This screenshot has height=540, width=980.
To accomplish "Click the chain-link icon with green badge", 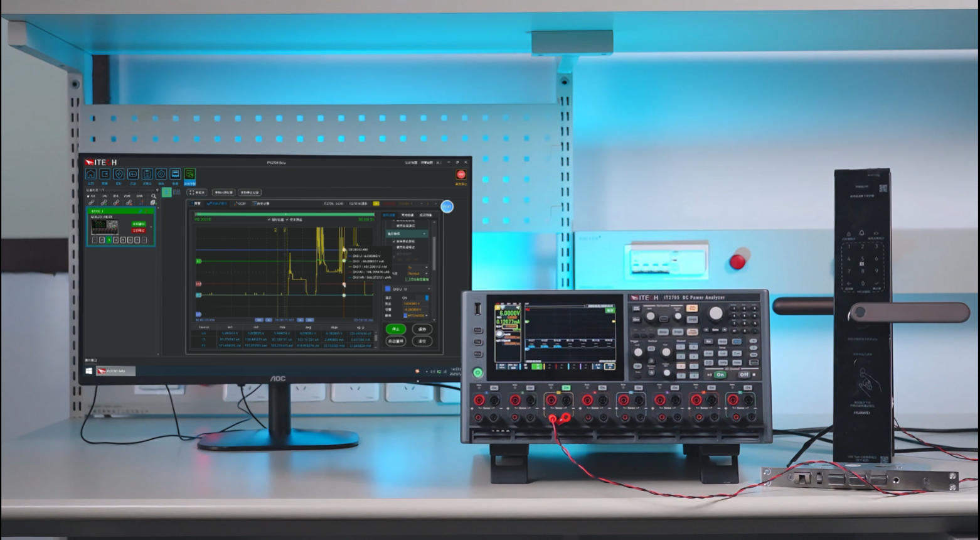I will click(104, 202).
